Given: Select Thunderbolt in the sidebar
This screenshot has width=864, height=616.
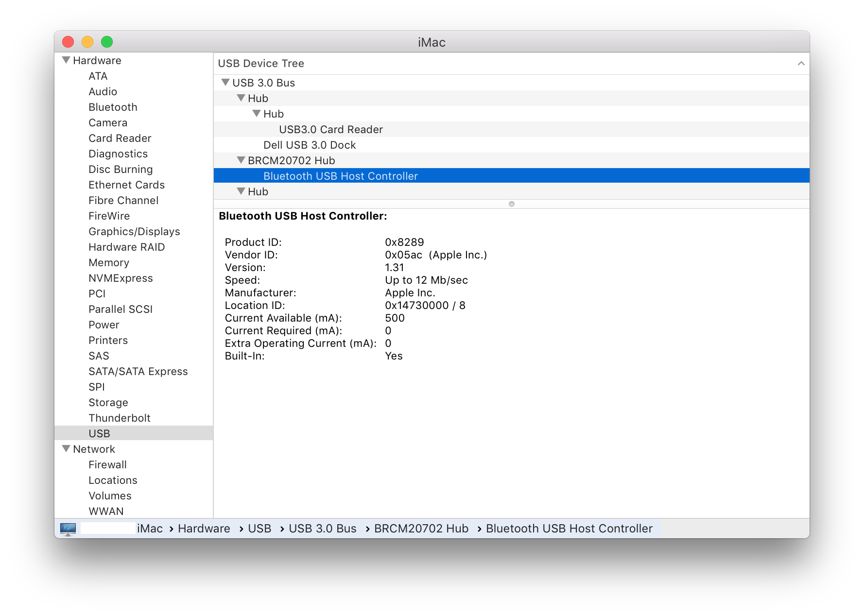Looking at the screenshot, I should coord(134,418).
